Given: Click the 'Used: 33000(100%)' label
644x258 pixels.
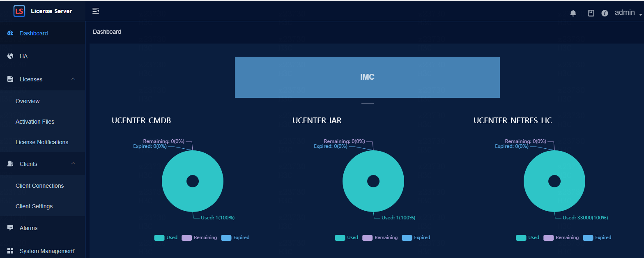Looking at the screenshot, I should (585, 218).
